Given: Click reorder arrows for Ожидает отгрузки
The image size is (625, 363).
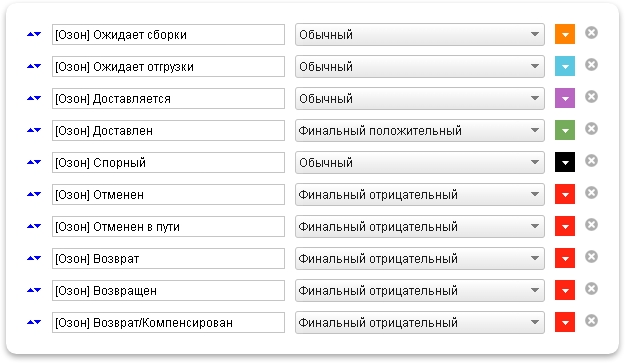Looking at the screenshot, I should tap(34, 66).
